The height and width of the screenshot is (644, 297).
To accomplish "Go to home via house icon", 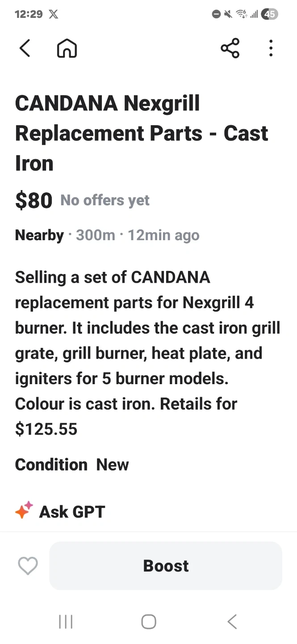I will (67, 48).
